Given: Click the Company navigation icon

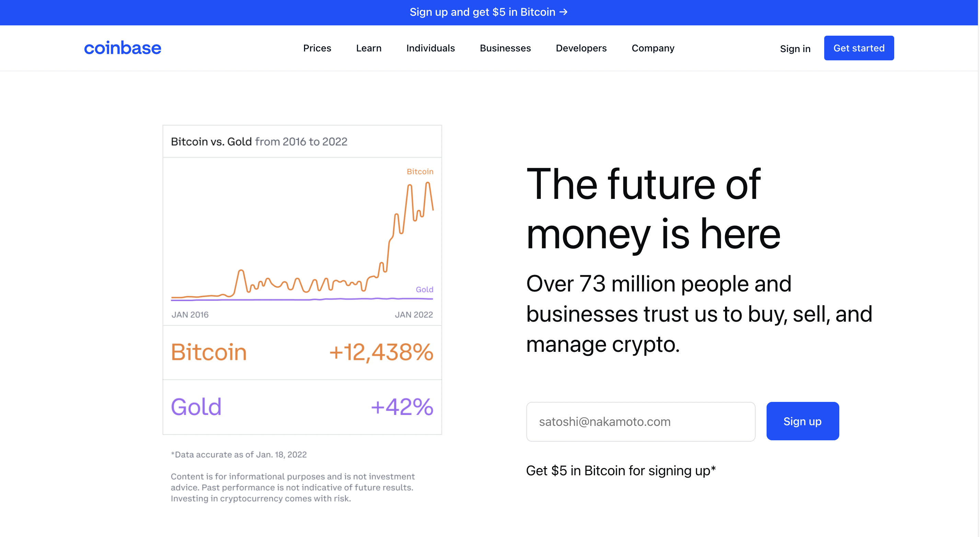Looking at the screenshot, I should (653, 48).
